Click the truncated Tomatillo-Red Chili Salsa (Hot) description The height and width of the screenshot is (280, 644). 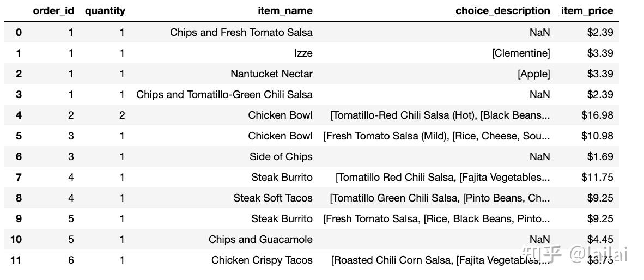click(440, 115)
